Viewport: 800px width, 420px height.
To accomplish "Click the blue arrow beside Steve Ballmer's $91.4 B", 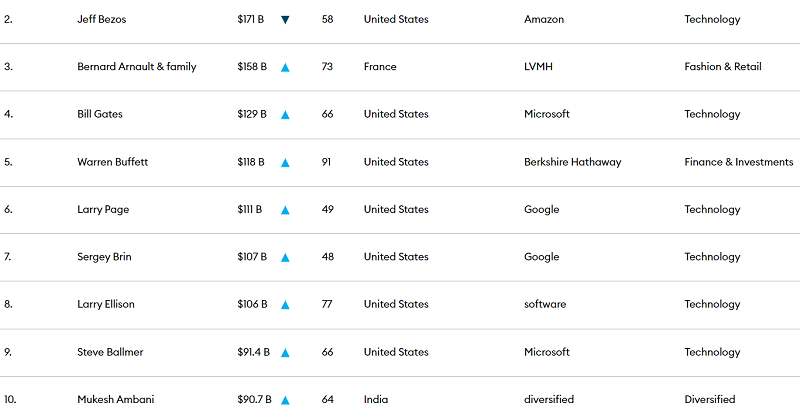I will [285, 353].
